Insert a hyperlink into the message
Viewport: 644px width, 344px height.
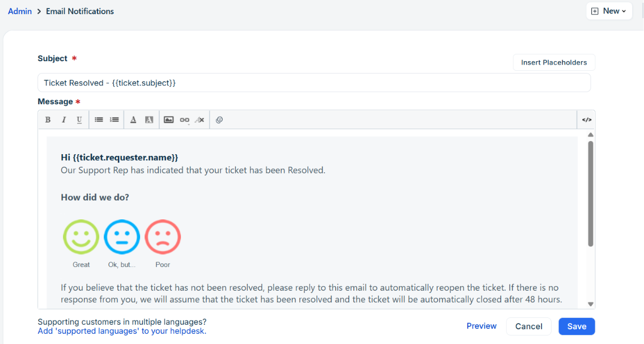(184, 120)
